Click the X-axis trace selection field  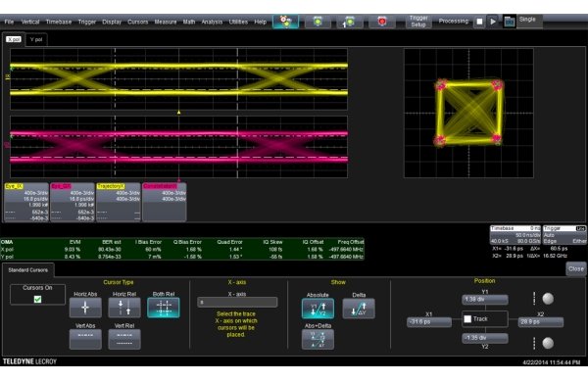tap(237, 302)
